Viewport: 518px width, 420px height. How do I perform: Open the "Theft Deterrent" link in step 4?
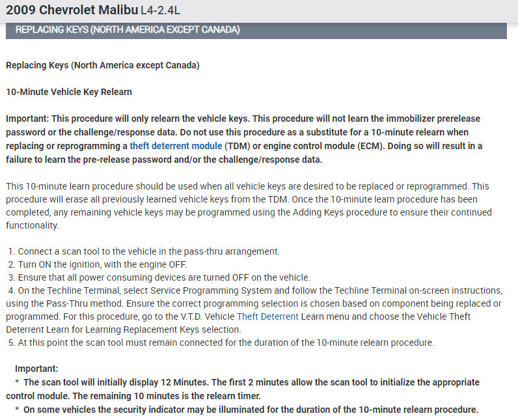click(x=267, y=316)
